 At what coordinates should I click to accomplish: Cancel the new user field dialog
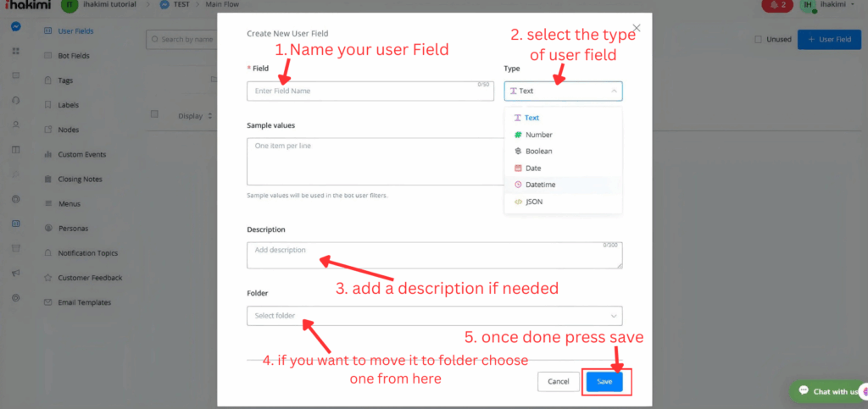click(558, 382)
